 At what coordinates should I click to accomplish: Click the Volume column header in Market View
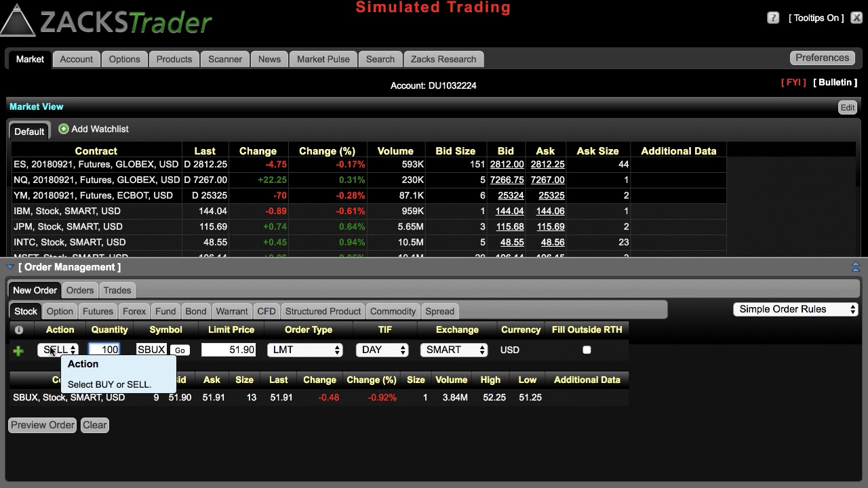[x=395, y=151]
